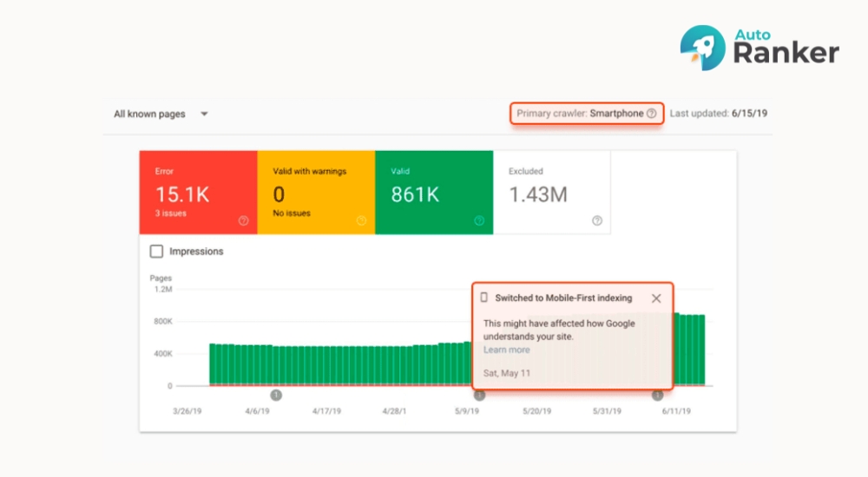The height and width of the screenshot is (477, 868).
Task: Click the 3/26/19 axis date label
Action: click(x=187, y=411)
